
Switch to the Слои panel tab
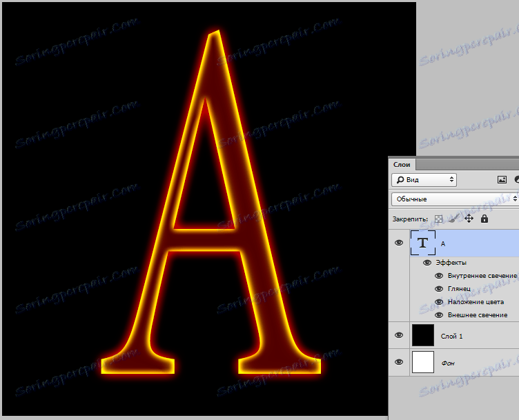402,164
